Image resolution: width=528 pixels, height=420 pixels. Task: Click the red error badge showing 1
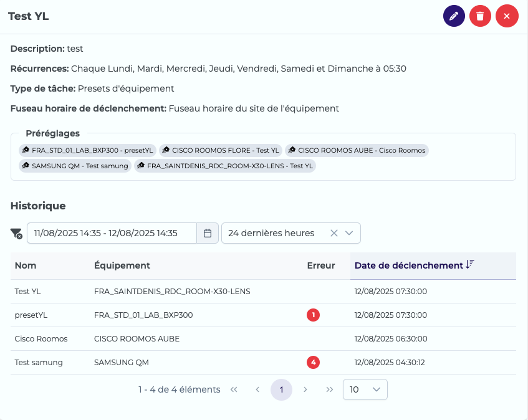coord(313,315)
